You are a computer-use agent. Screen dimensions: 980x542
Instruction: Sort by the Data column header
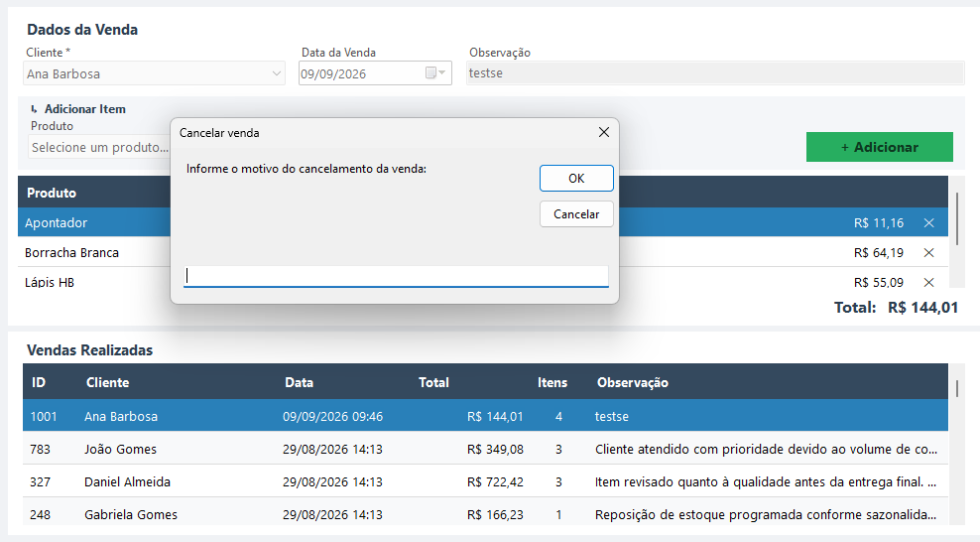299,382
